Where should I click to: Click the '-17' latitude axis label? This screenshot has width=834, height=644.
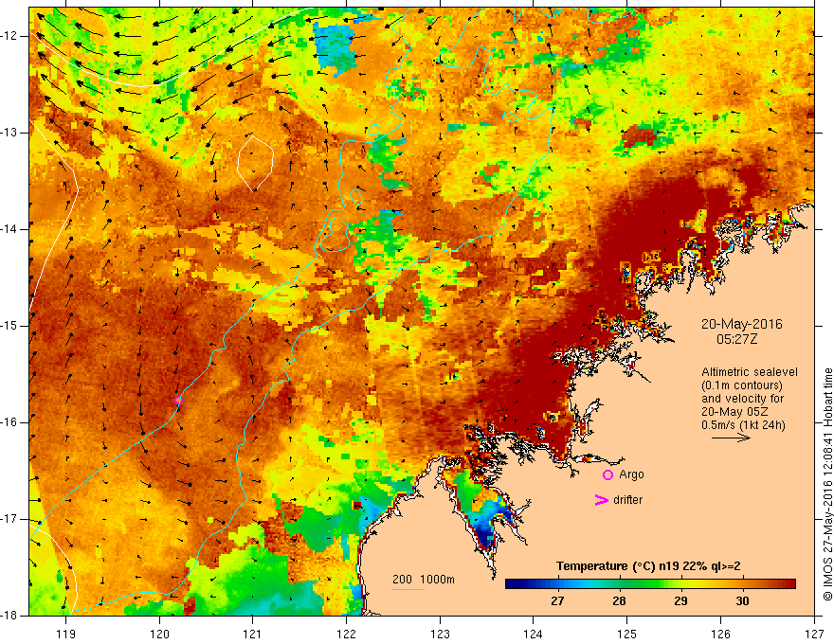[x=9, y=519]
